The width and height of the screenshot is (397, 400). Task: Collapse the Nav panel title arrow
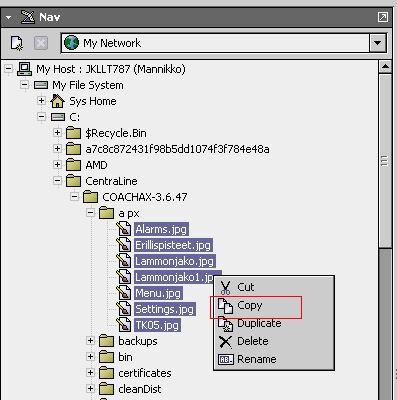click(x=8, y=17)
